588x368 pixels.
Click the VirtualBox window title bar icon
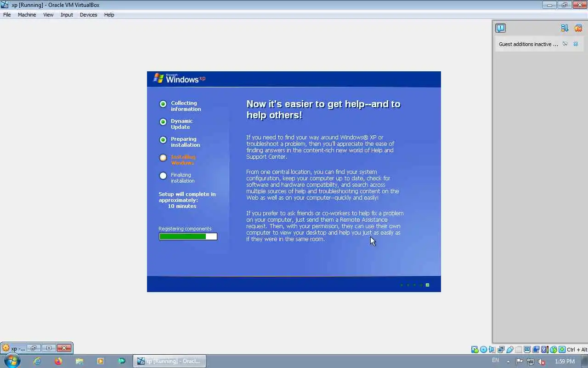point(5,5)
